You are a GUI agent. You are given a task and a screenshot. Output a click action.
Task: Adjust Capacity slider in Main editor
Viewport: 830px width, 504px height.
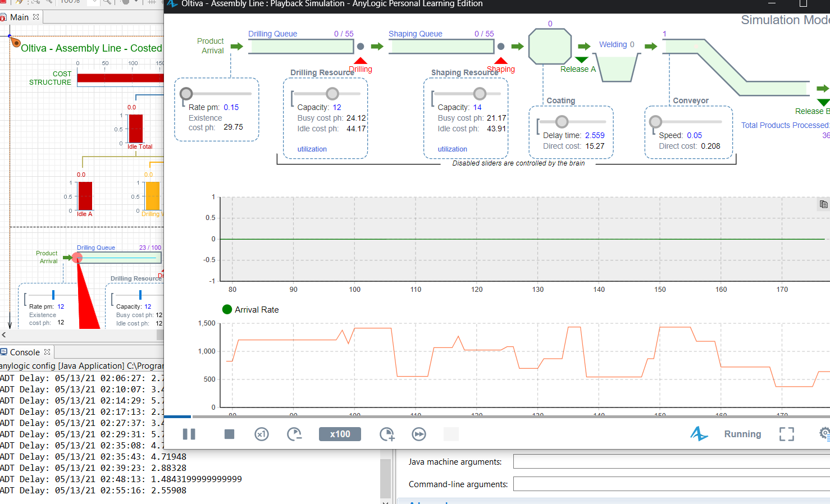pos(140,295)
